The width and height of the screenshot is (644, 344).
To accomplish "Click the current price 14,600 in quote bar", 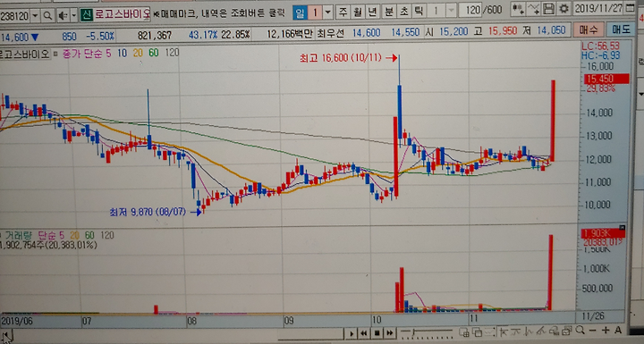I will (x=14, y=38).
